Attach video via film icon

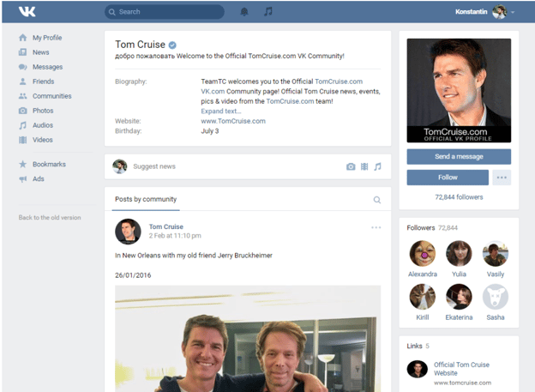click(x=364, y=166)
